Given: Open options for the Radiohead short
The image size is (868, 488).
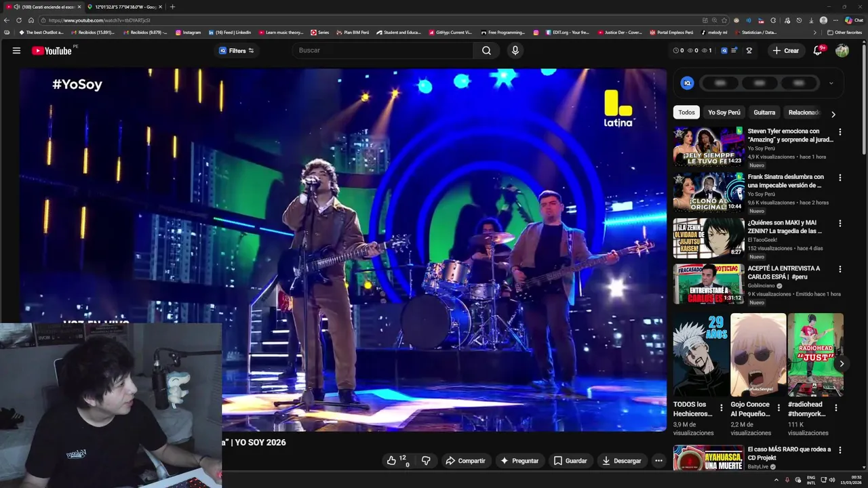Looking at the screenshot, I should (836, 408).
